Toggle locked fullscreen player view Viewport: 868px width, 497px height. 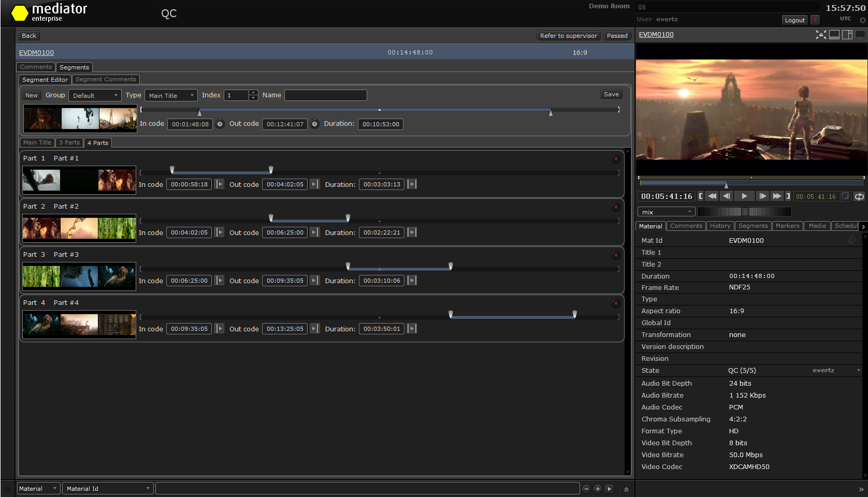pos(821,35)
